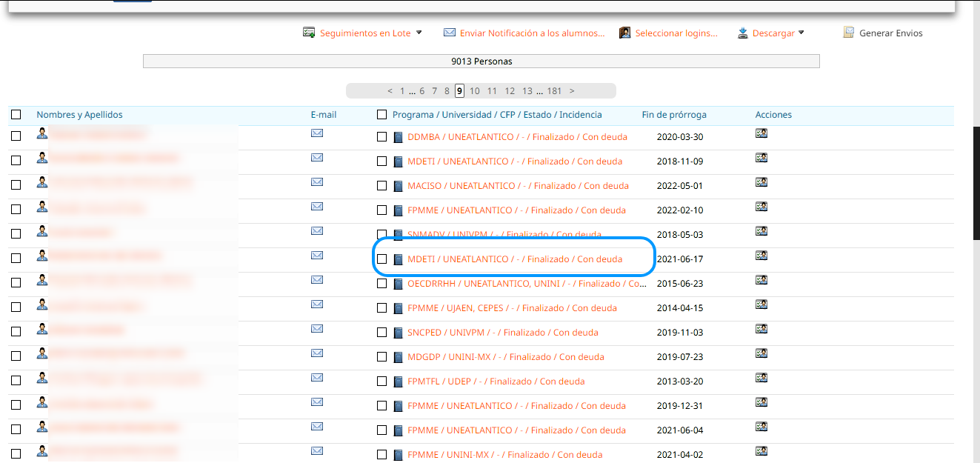Tick the select-all checkbox in Programa header
Image resolution: width=980 pixels, height=463 pixels.
point(381,115)
